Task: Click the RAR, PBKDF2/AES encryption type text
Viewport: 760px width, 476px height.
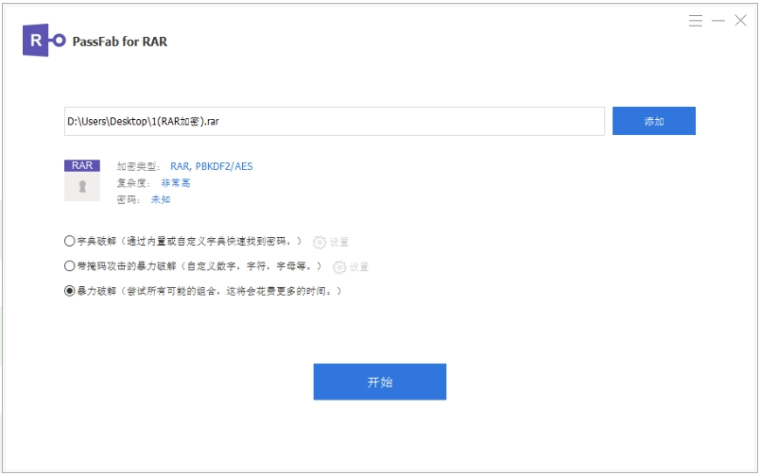Action: 211,166
